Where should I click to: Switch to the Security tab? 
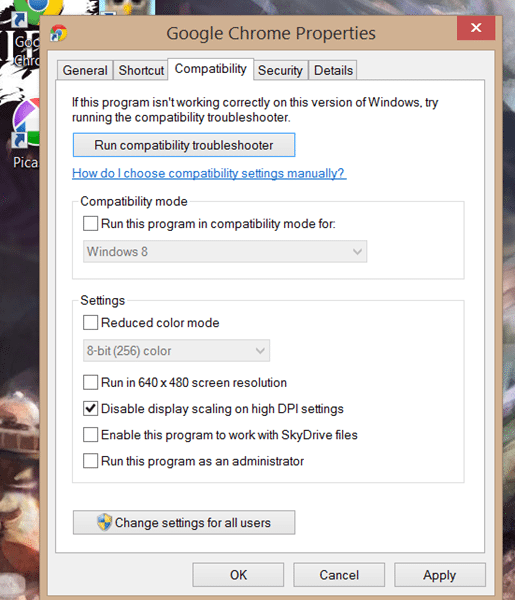point(280,70)
